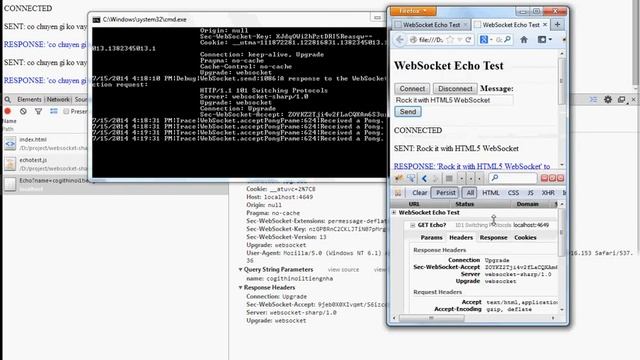Switch to the Elements tab in DevTools

point(29,99)
